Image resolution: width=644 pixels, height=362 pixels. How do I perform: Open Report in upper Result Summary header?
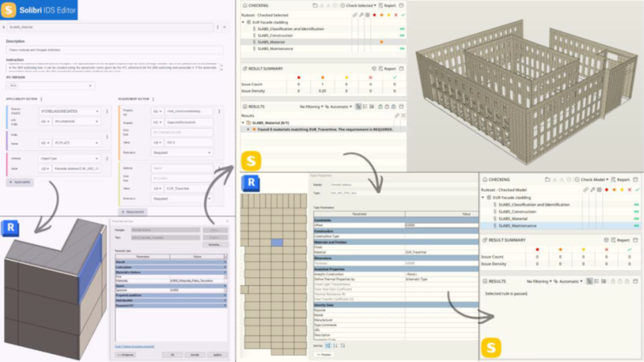coord(387,68)
